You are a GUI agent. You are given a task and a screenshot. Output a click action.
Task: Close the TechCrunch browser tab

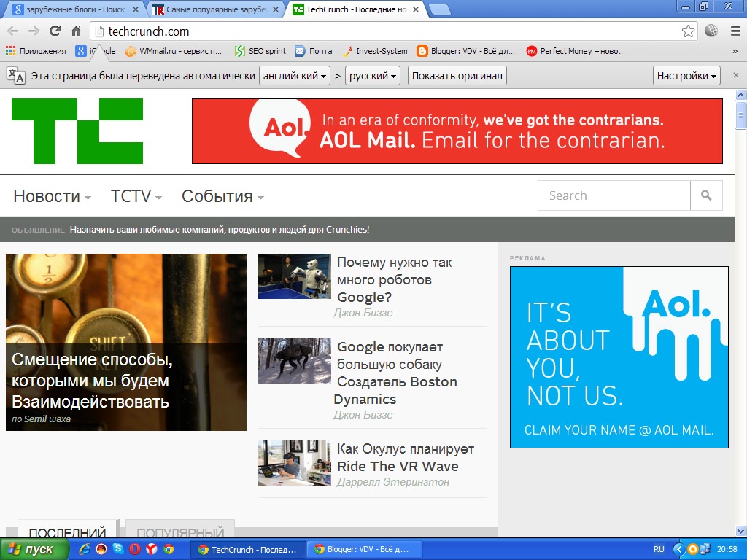(x=416, y=9)
